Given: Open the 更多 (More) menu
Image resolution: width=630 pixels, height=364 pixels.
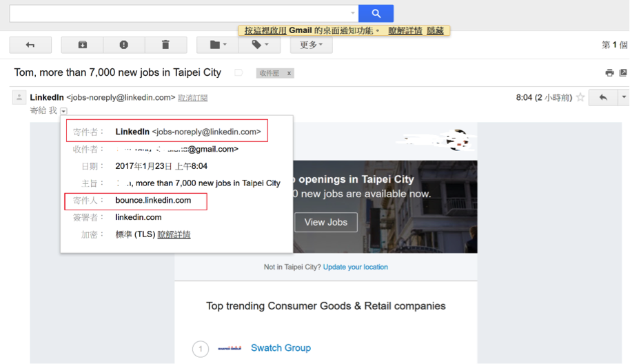Looking at the screenshot, I should click(312, 45).
